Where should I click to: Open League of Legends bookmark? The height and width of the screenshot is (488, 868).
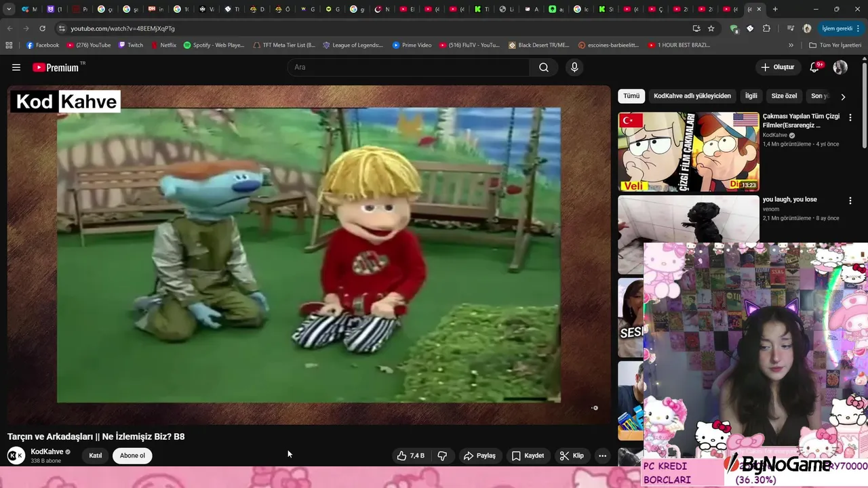tap(353, 45)
